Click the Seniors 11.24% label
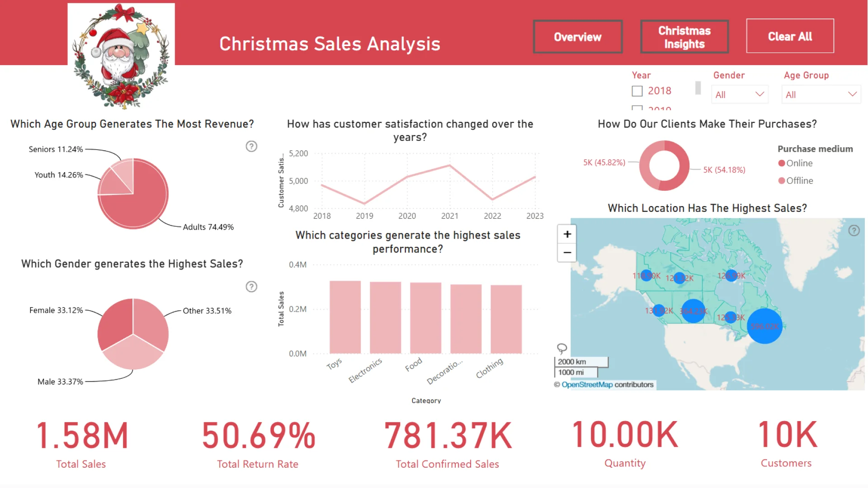 [56, 149]
